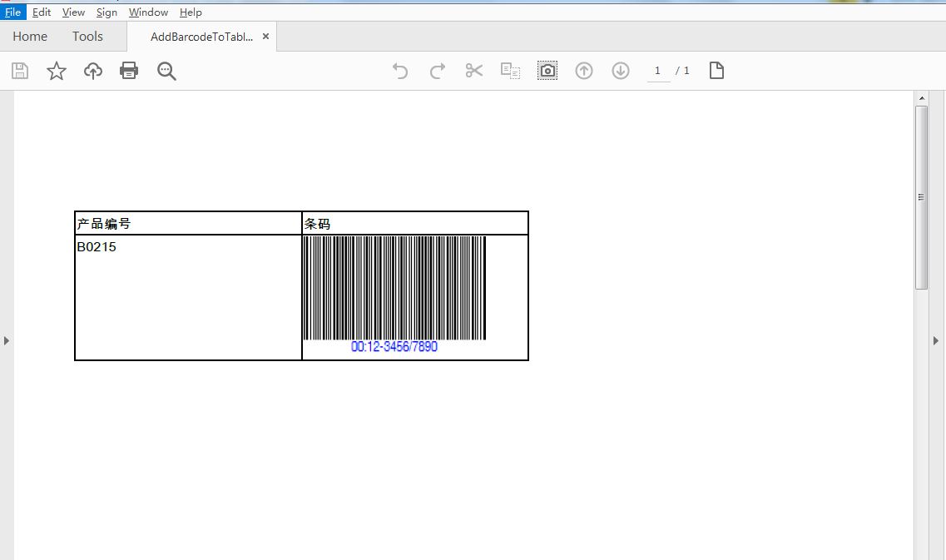Screen dimensions: 946x560
Task: Print the document with the printer icon
Action: coord(129,71)
